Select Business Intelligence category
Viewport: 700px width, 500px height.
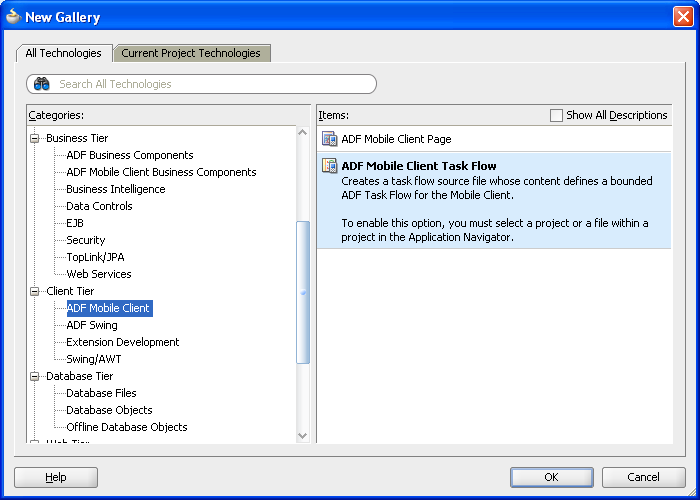tap(116, 189)
